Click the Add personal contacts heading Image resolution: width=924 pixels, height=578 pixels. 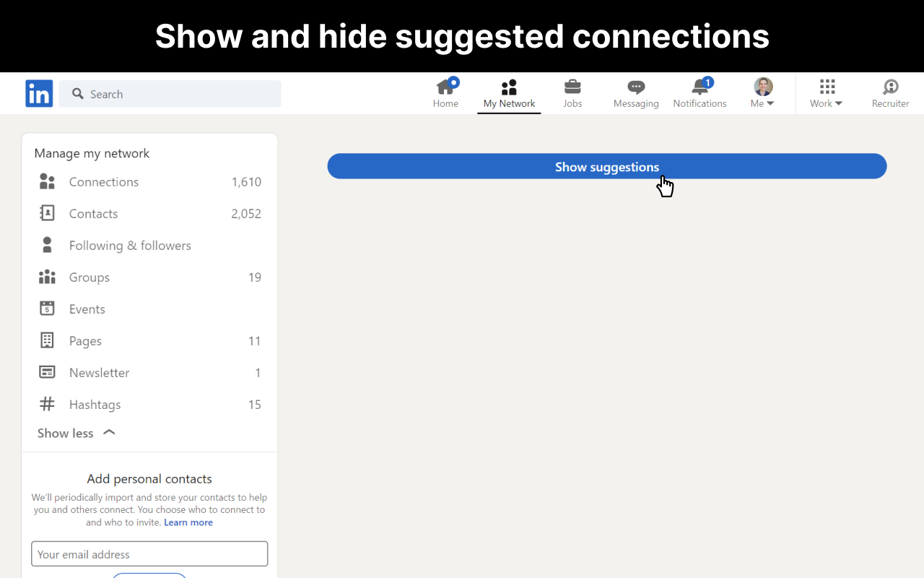149,478
